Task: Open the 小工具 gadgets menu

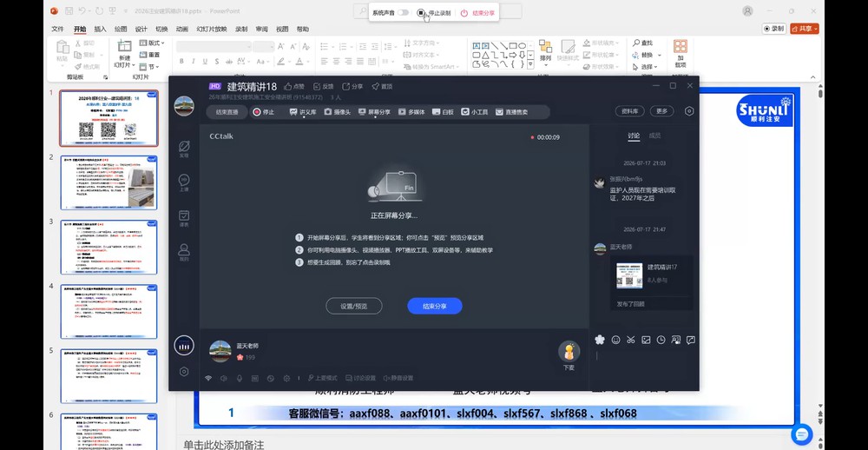Action: pos(475,112)
